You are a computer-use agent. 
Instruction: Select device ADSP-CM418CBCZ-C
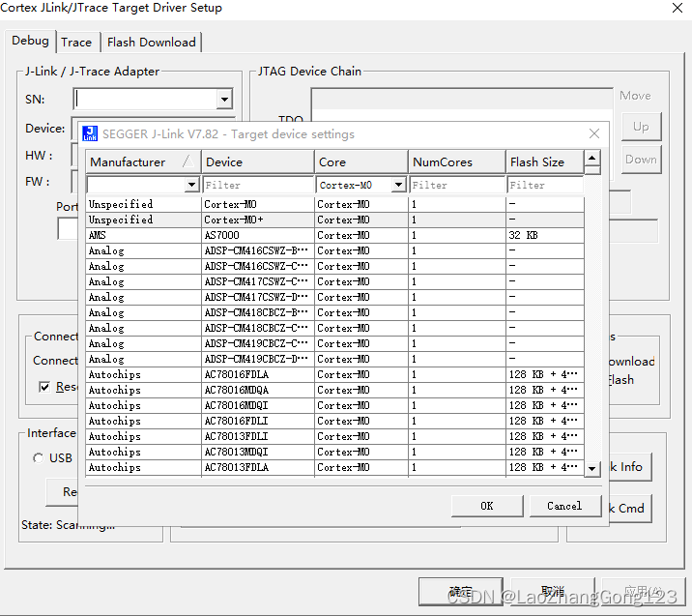point(334,328)
